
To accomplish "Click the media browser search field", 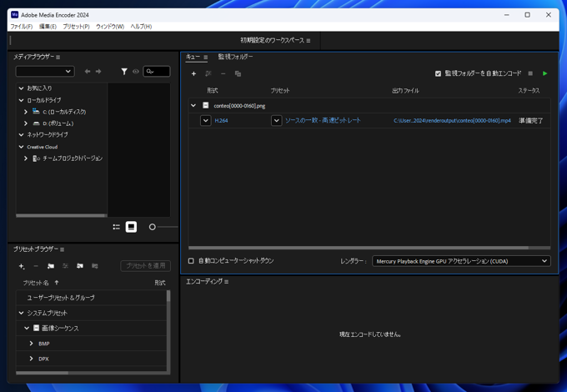I will [x=157, y=72].
